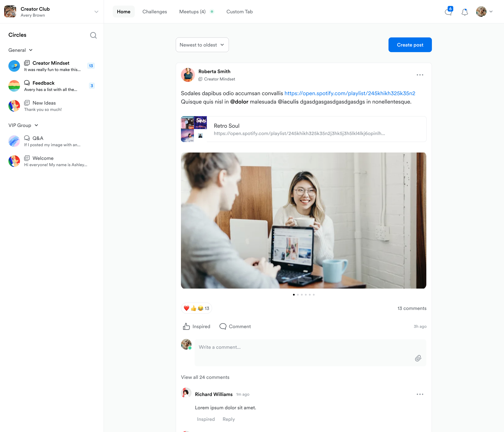Click the Creator Mindset label under Roberta Smith
504x432 pixels.
point(217,79)
